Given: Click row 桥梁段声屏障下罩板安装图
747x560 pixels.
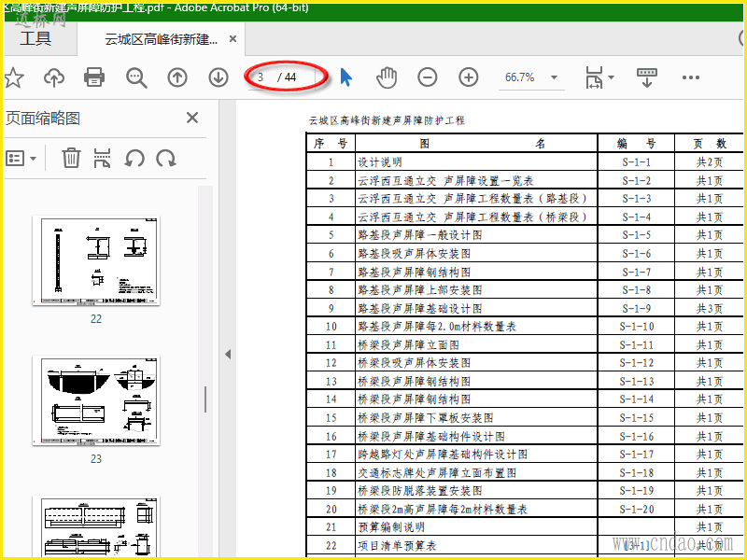Looking at the screenshot, I should click(x=525, y=417).
